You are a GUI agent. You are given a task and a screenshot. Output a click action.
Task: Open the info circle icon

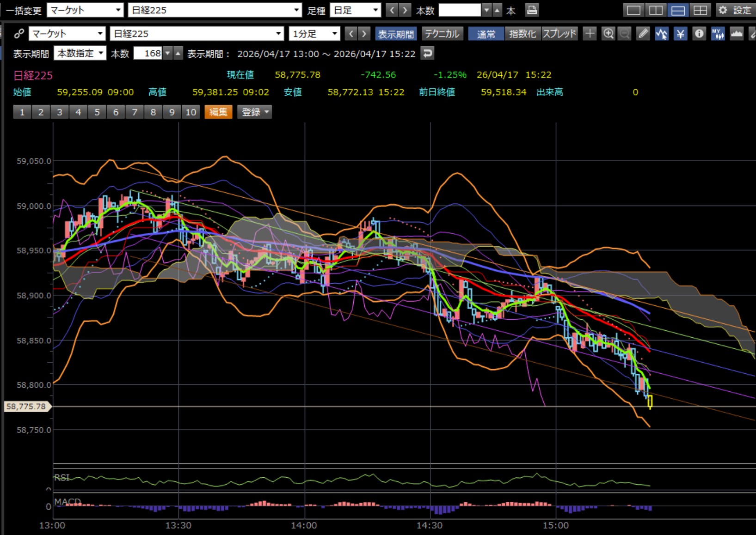tap(699, 34)
